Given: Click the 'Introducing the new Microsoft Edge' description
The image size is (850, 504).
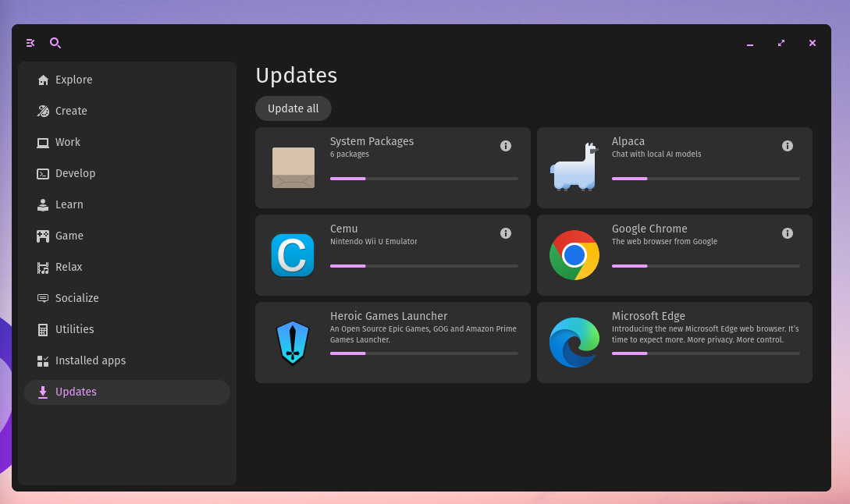Looking at the screenshot, I should click(x=706, y=335).
